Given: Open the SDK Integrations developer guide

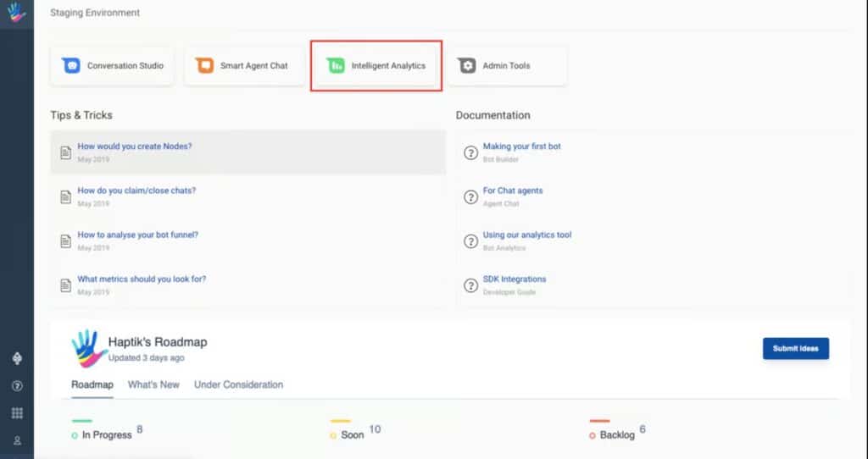Looking at the screenshot, I should (x=514, y=279).
